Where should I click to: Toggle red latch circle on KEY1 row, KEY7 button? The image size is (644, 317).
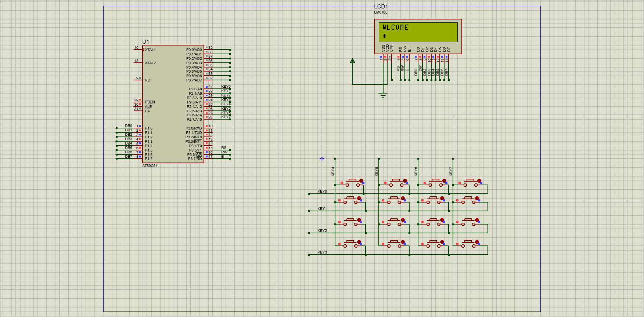click(x=477, y=198)
